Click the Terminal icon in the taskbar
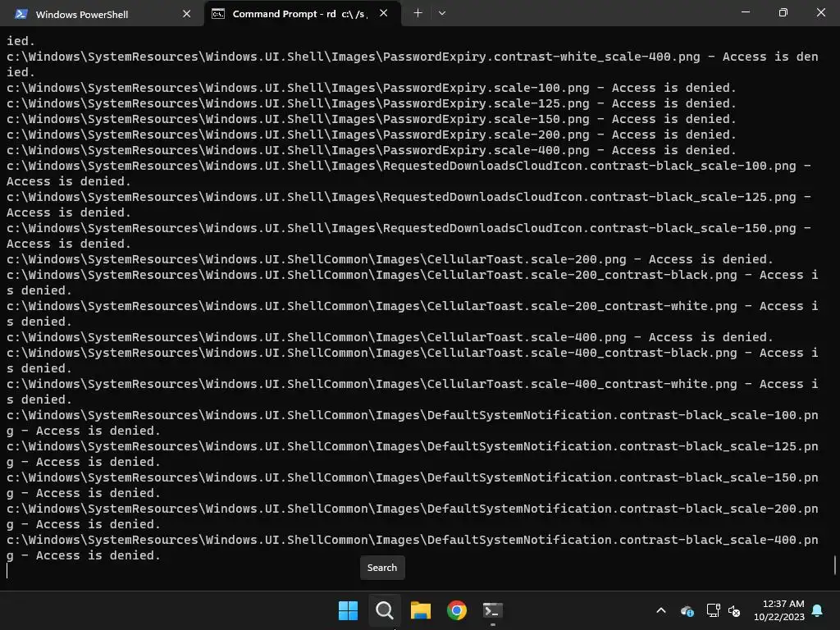The image size is (840, 630). 492,610
